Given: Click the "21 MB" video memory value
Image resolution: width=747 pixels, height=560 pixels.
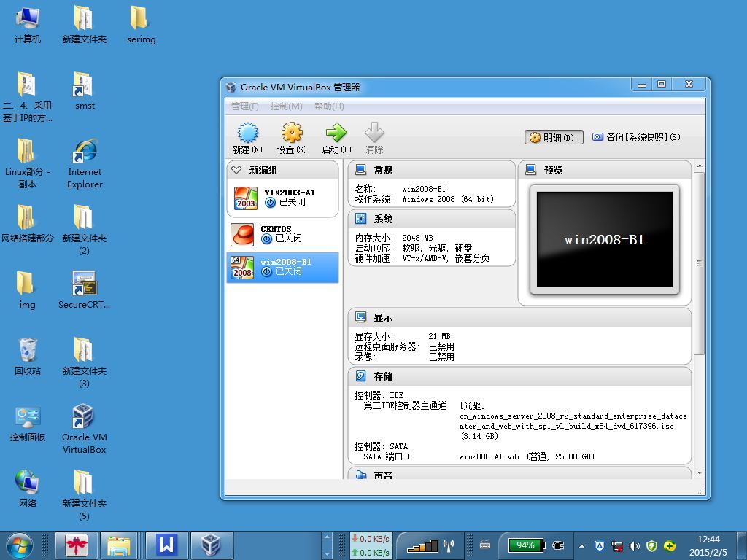Looking at the screenshot, I should pyautogui.click(x=439, y=336).
